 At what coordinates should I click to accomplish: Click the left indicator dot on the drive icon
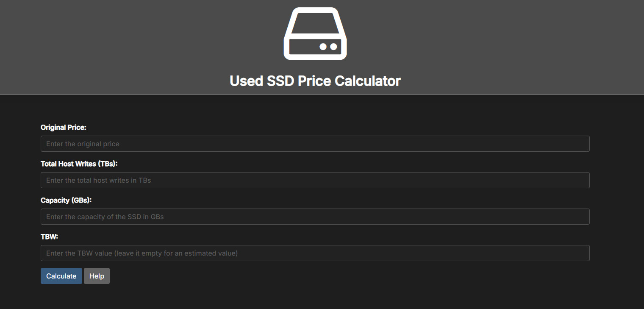pyautogui.click(x=323, y=47)
